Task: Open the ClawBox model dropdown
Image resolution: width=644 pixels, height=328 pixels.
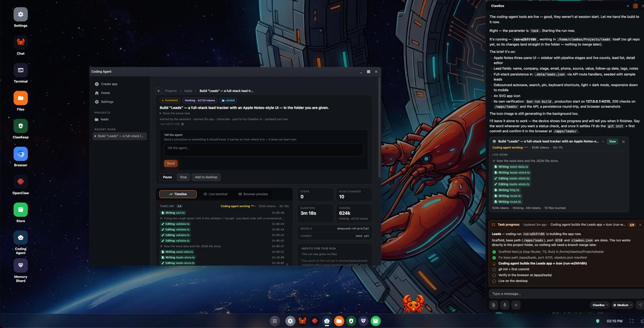Action: [600, 305]
